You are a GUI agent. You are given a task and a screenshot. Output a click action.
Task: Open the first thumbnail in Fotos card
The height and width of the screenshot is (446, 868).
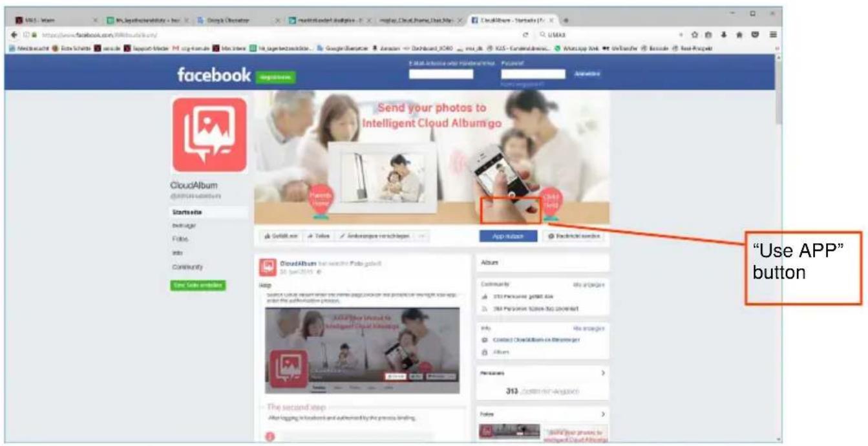coord(509,431)
